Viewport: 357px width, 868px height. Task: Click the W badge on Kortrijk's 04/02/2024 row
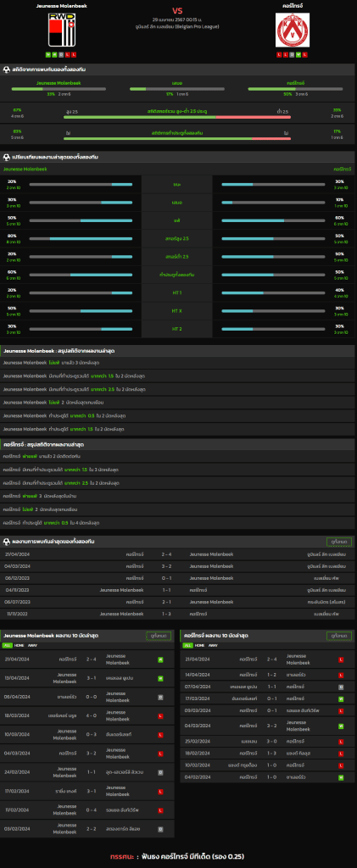pos(341,778)
